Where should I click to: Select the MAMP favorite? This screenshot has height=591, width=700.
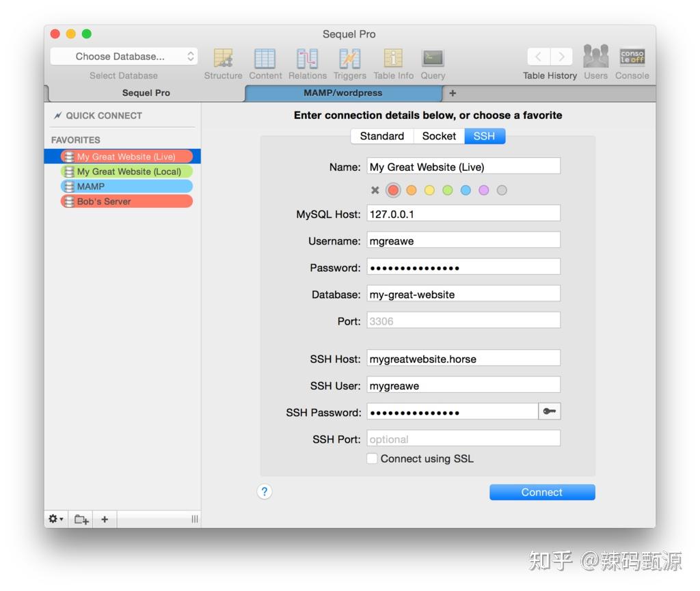coord(126,186)
